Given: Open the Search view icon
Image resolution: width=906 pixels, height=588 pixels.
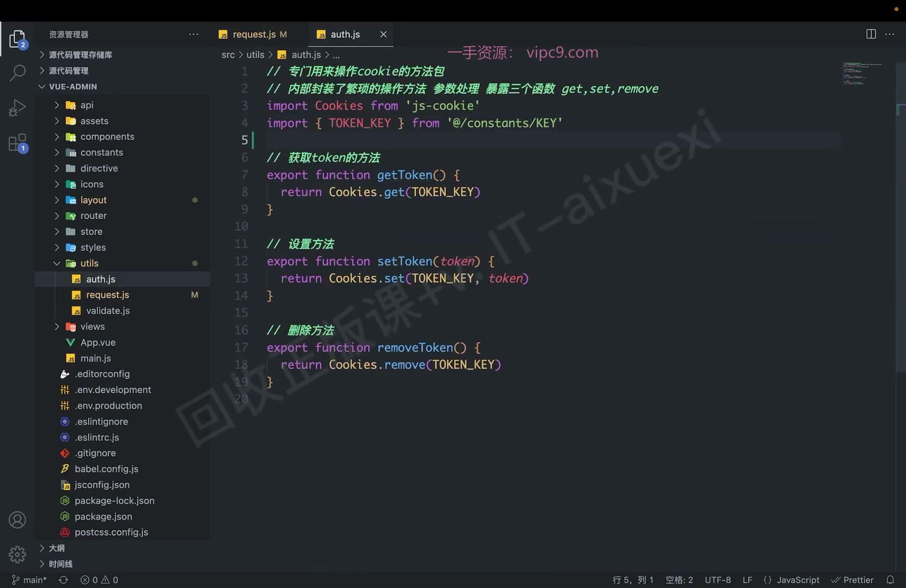Looking at the screenshot, I should [x=17, y=73].
